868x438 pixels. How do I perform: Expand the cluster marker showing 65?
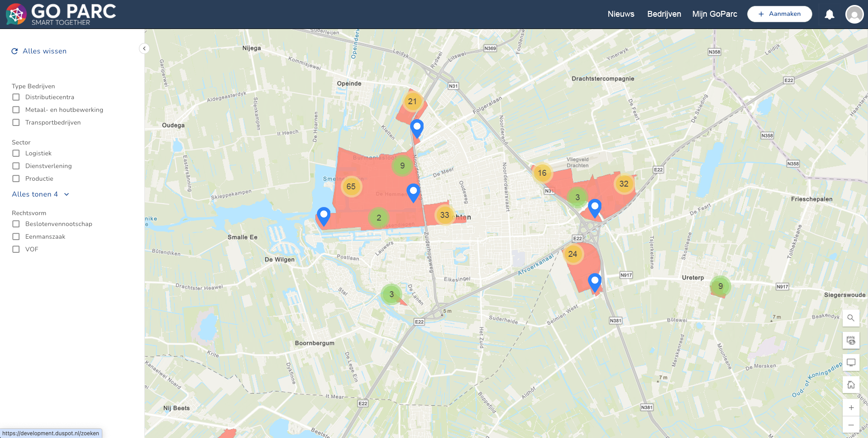point(351,187)
